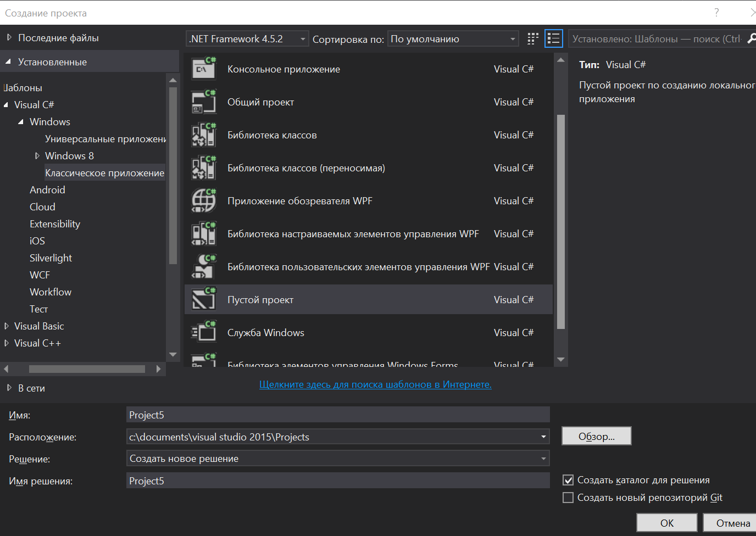Click tree horizontal scroll left arrow
Screen dimensions: 756x536
pos(7,369)
